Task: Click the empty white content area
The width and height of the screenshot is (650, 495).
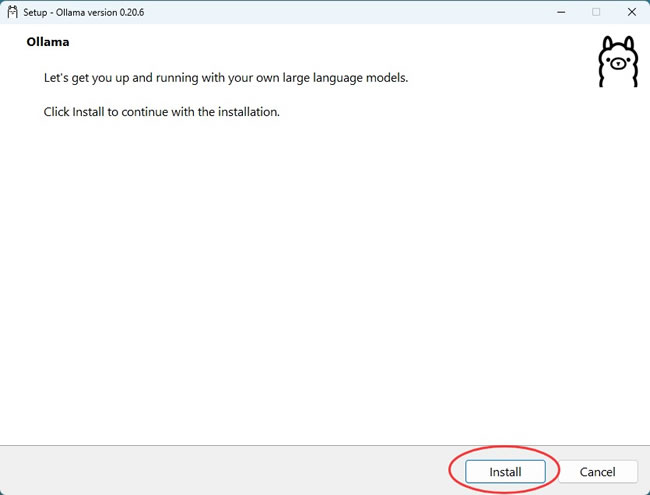Action: click(300, 280)
